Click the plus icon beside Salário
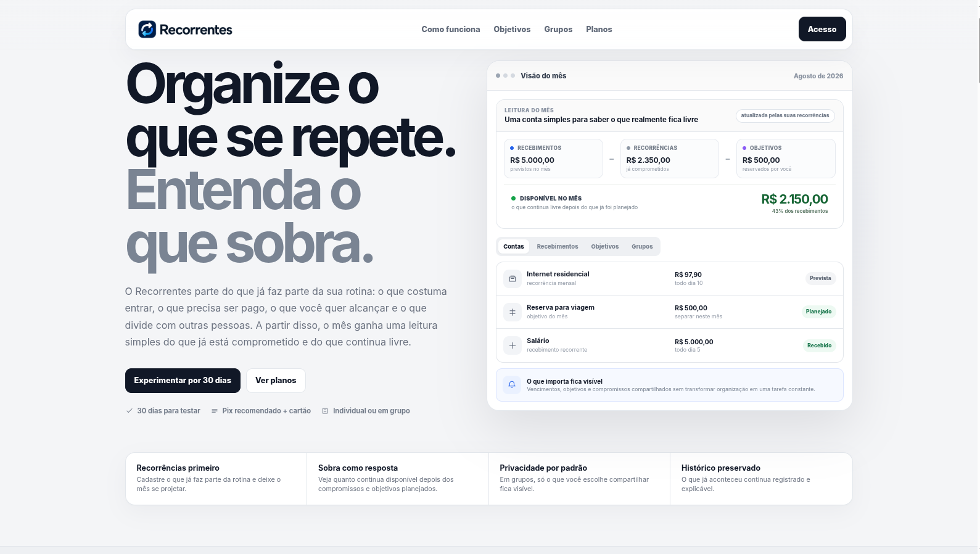This screenshot has height=554, width=980. click(512, 345)
